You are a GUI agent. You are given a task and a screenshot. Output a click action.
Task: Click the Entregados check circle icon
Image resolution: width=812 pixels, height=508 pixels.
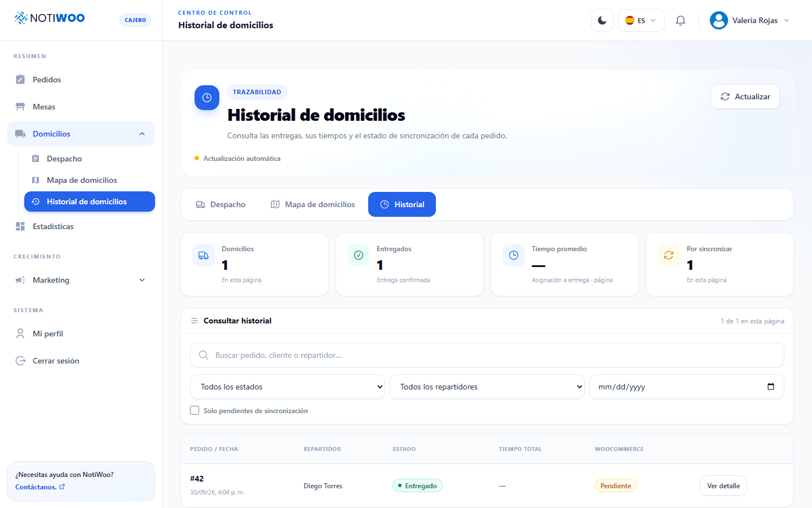click(359, 255)
